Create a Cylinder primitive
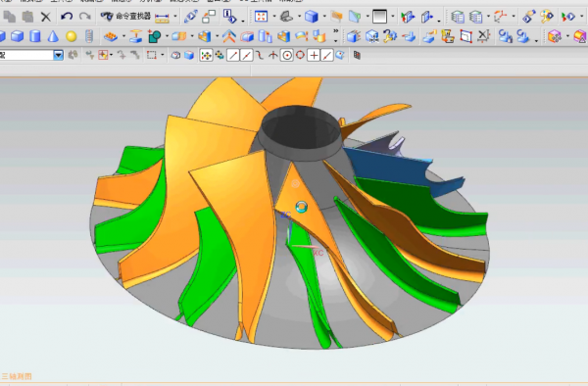The image size is (588, 386). [x=35, y=36]
